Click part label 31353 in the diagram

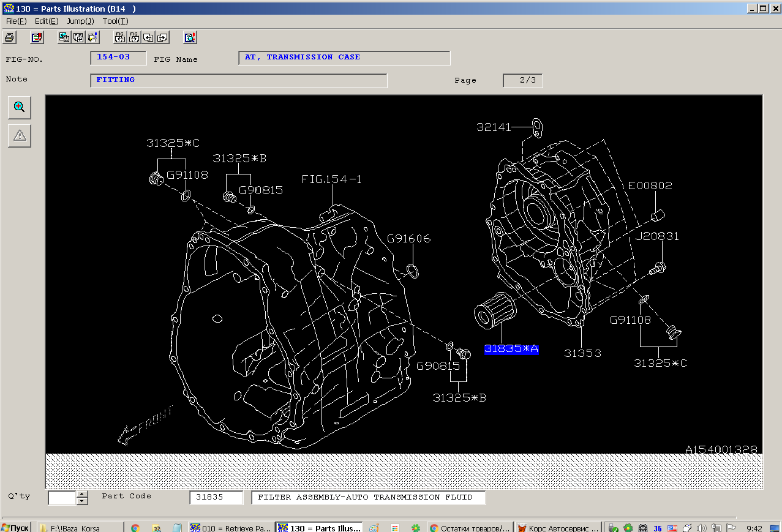(582, 353)
